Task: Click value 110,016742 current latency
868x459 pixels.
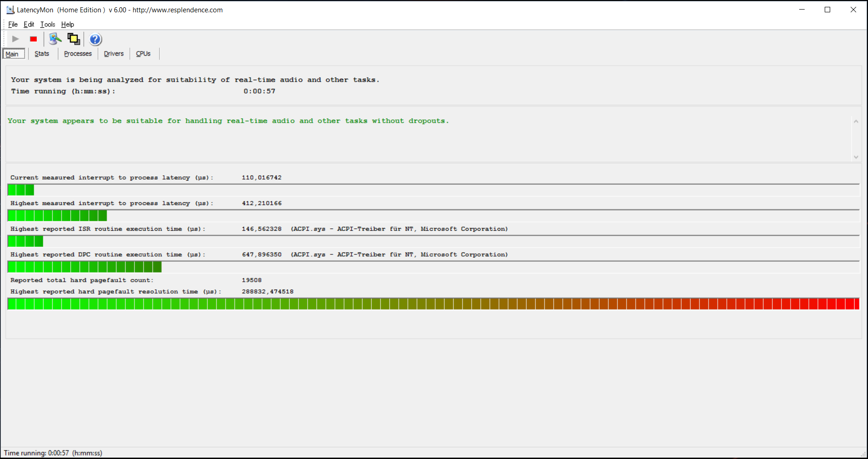Action: [x=262, y=178]
